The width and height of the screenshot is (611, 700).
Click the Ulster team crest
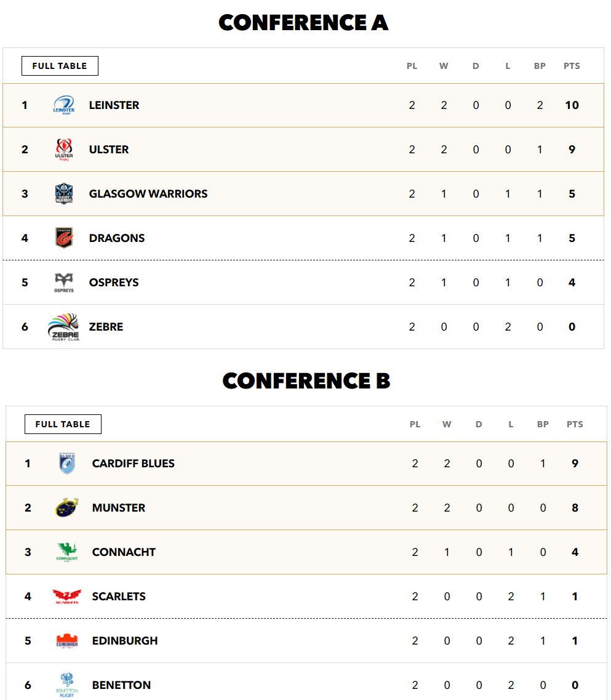tap(64, 149)
